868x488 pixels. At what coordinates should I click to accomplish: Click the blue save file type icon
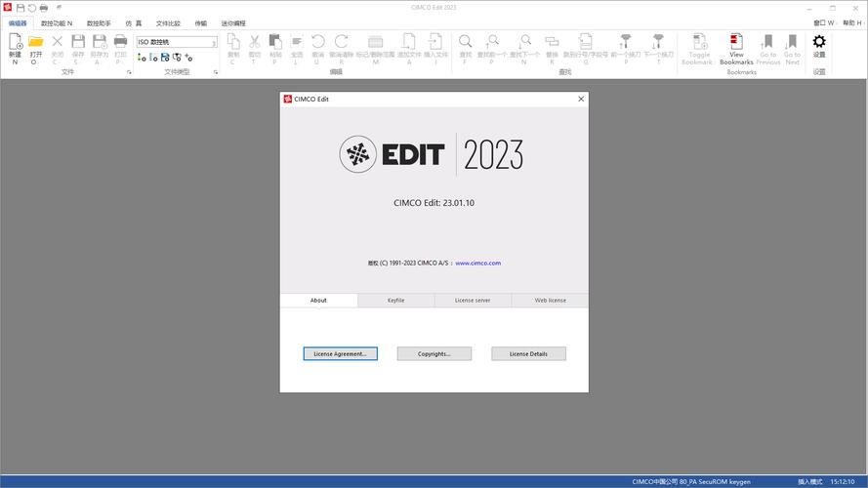[165, 57]
